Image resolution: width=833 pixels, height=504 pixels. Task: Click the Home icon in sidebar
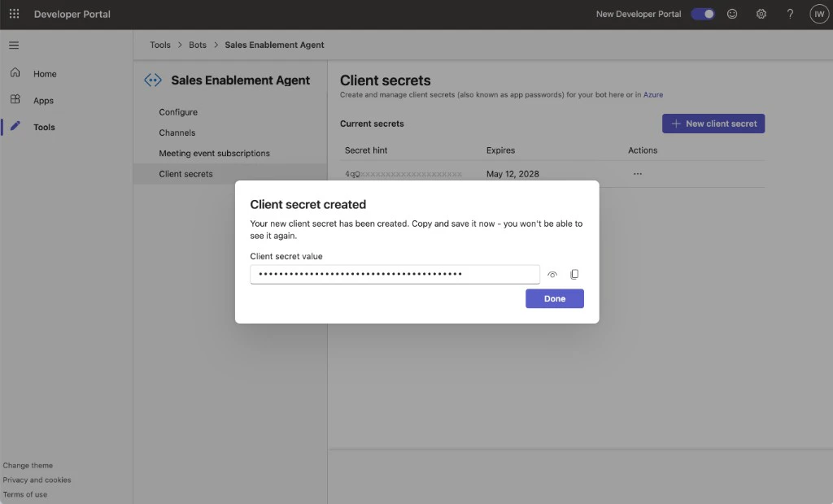[x=15, y=73]
